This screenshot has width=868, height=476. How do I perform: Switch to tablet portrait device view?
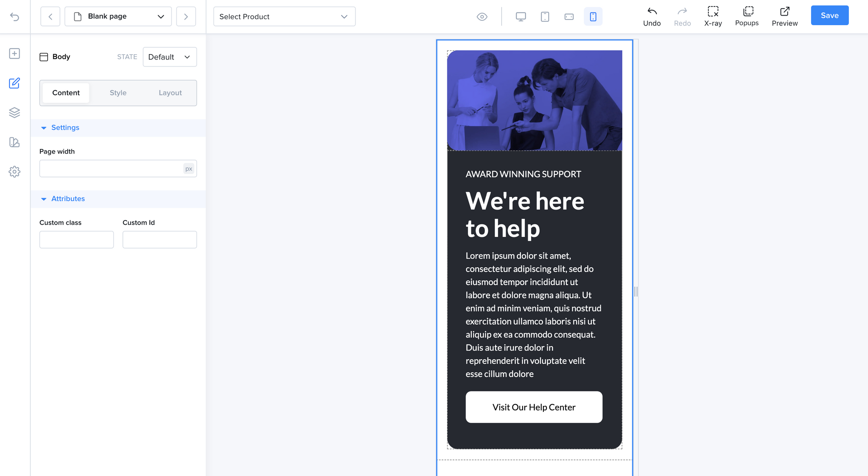[x=545, y=16]
